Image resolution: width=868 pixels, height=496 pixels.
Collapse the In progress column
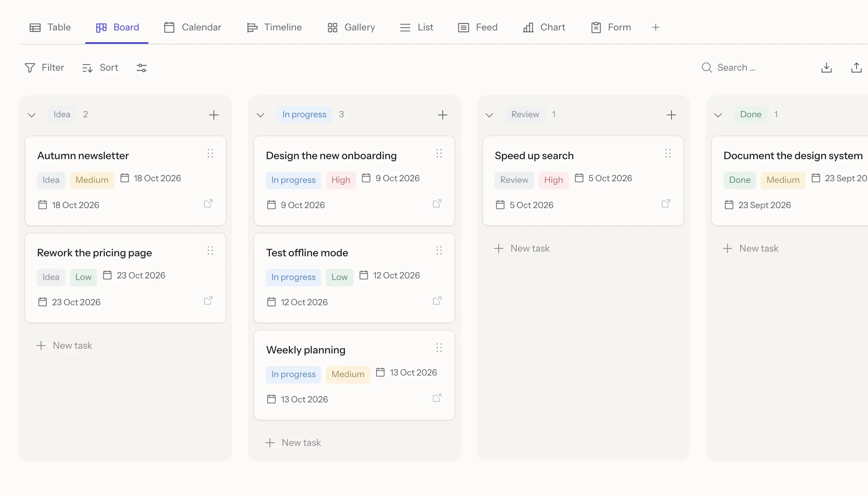[260, 115]
